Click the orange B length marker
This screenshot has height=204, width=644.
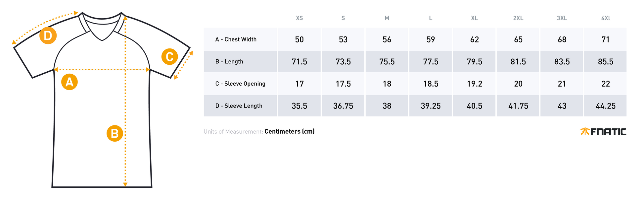[x=115, y=133]
